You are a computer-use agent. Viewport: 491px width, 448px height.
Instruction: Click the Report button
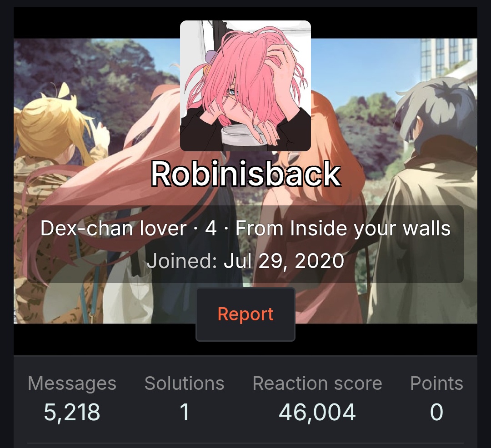245,314
